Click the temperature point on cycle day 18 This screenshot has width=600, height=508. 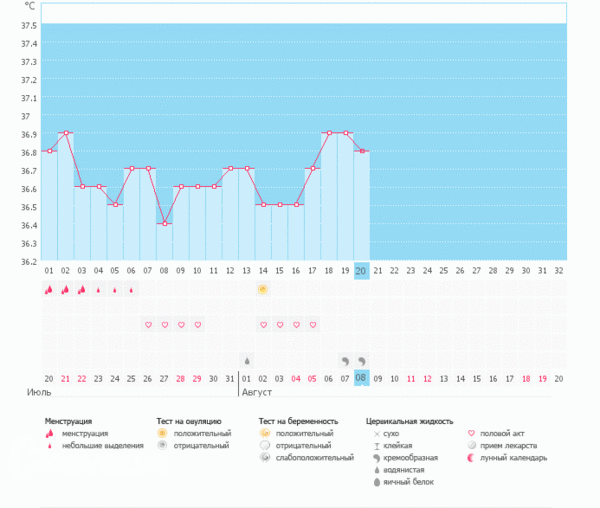[x=328, y=132]
